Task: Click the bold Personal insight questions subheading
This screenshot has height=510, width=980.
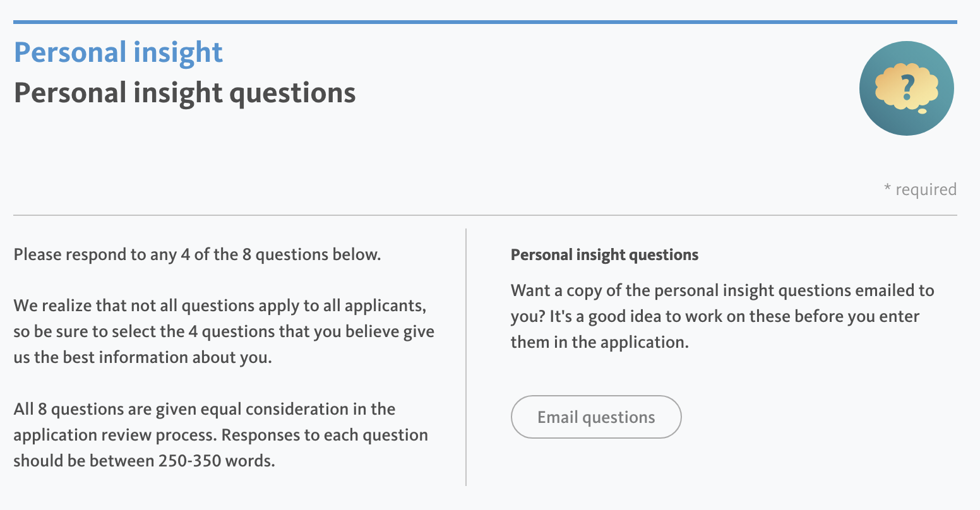Action: (604, 255)
